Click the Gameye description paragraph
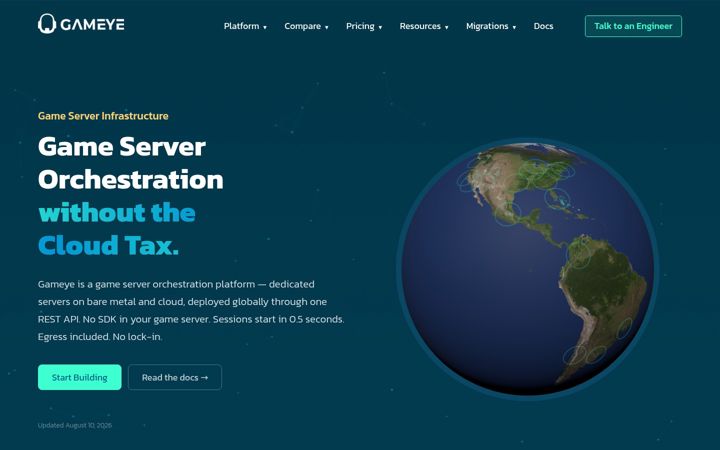The height and width of the screenshot is (450, 720). [191, 310]
